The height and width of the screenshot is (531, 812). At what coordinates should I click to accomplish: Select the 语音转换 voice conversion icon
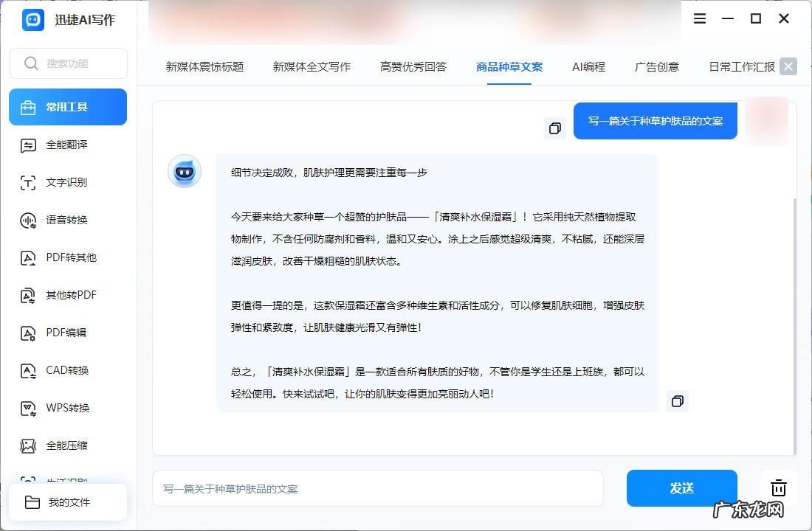[x=28, y=221]
